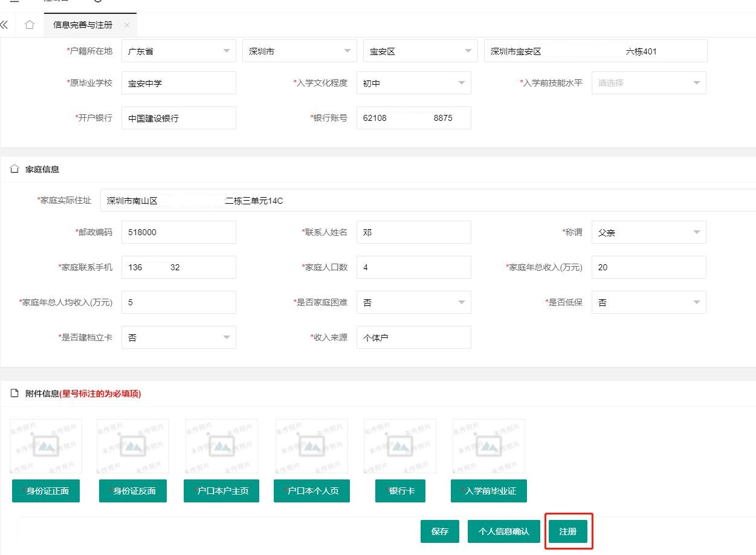The width and height of the screenshot is (756, 555).
Task: Click the 户籍 detailed address field
Action: (596, 51)
